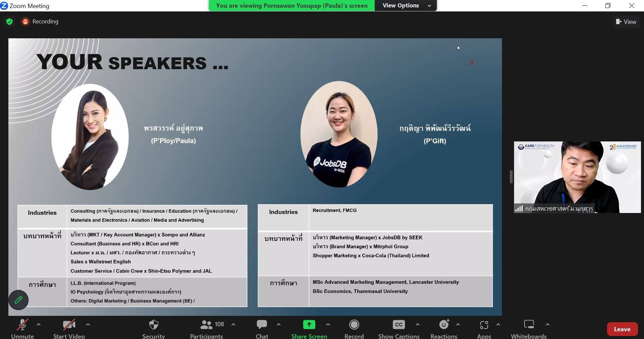Click 'Consultant (Business and HR)' line

(124, 244)
